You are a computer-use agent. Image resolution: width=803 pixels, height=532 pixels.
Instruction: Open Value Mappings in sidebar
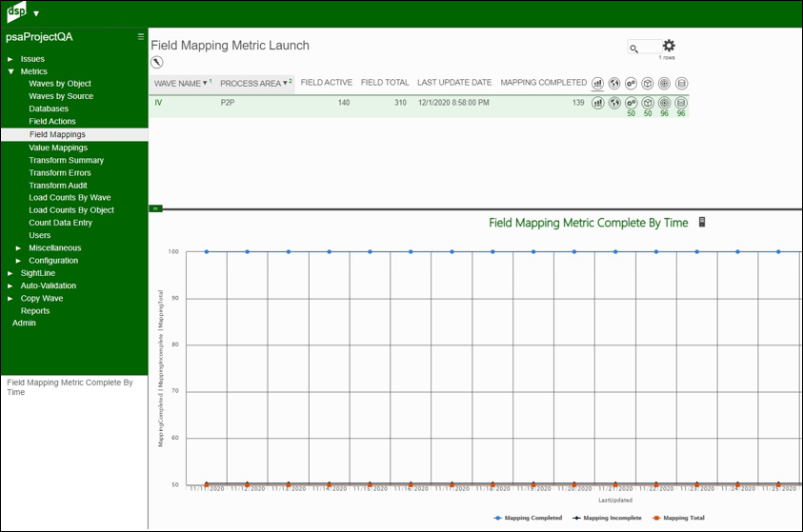pos(58,148)
